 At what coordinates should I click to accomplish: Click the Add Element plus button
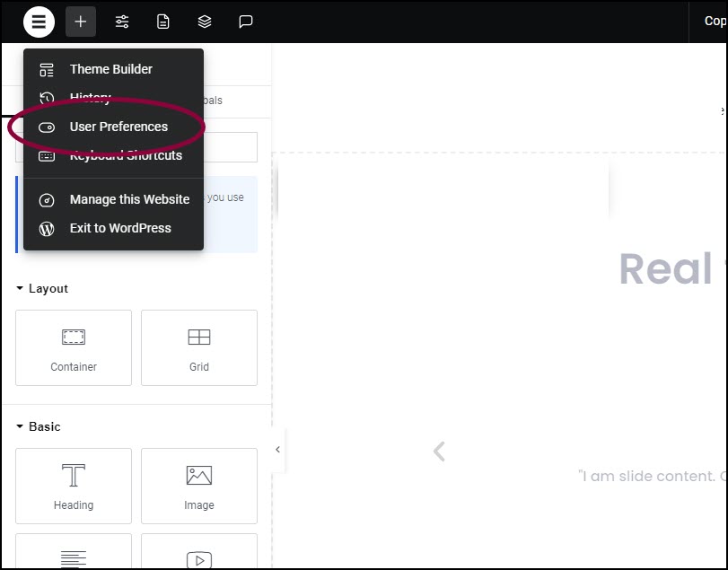(x=80, y=22)
